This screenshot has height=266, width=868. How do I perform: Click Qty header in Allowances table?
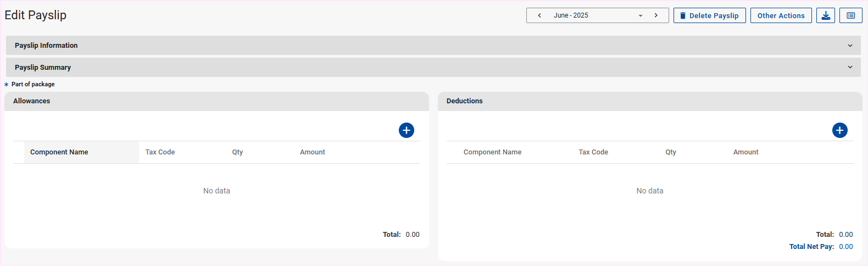(x=237, y=152)
